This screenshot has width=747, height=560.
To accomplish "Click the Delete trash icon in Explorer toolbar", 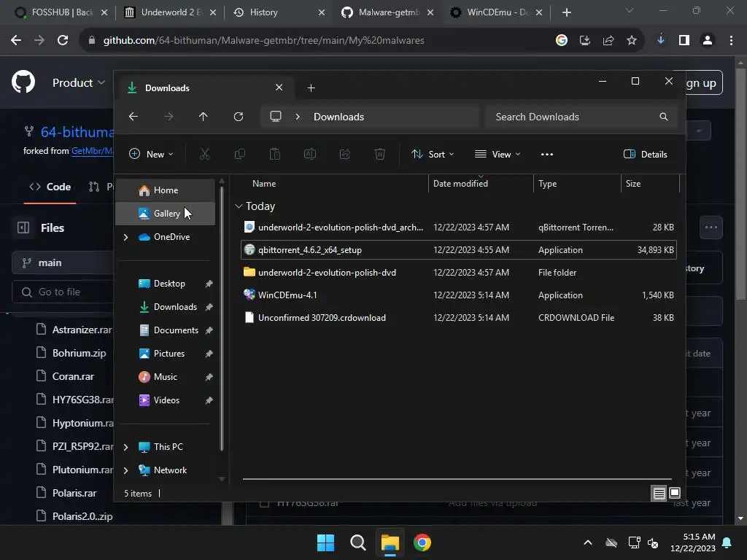I will (379, 154).
